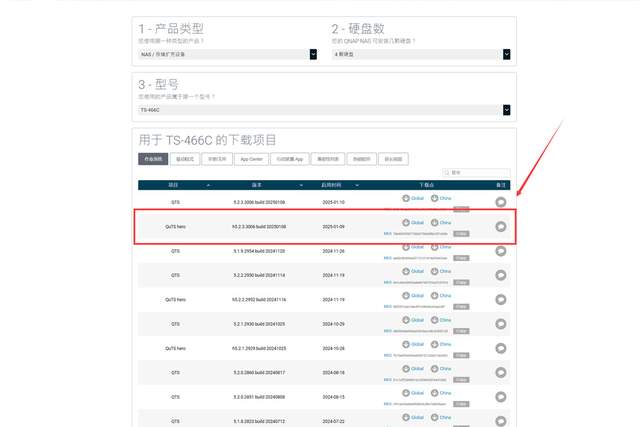640x427 pixels.
Task: Select the first operating system tab
Action: pos(153,159)
